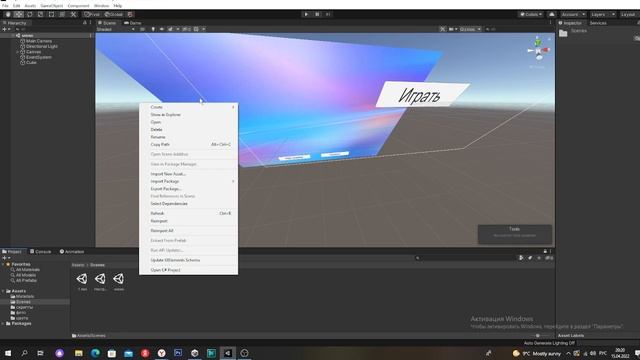The width and height of the screenshot is (640, 360).
Task: Collapse the Favorites group in Project
Action: 3,264
